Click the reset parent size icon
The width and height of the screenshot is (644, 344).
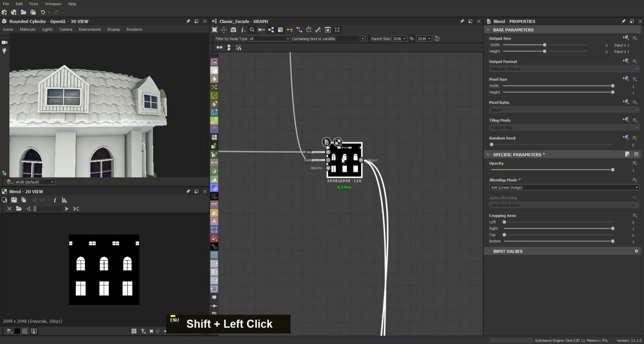pyautogui.click(x=437, y=39)
